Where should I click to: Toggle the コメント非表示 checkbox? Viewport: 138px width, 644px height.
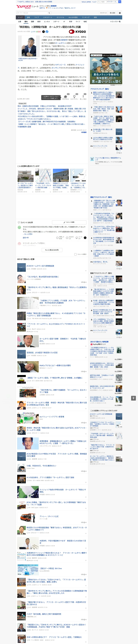pyautogui.click(x=75, y=254)
